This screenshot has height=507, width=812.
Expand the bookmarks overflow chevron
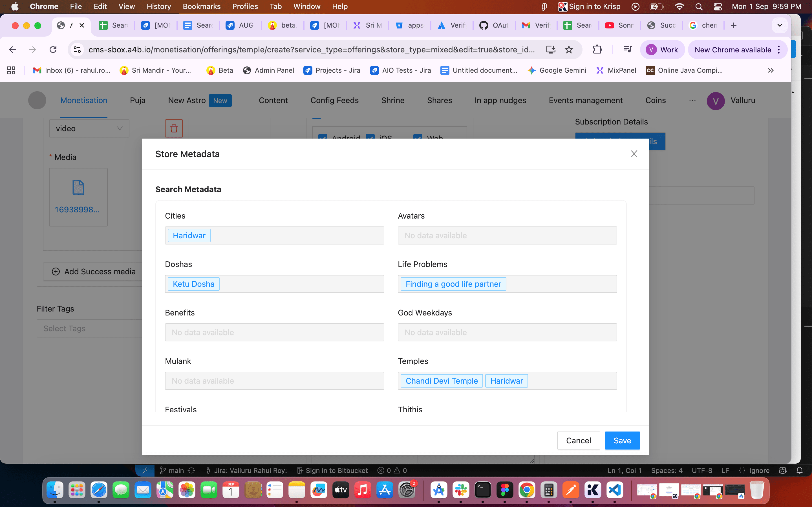click(771, 70)
